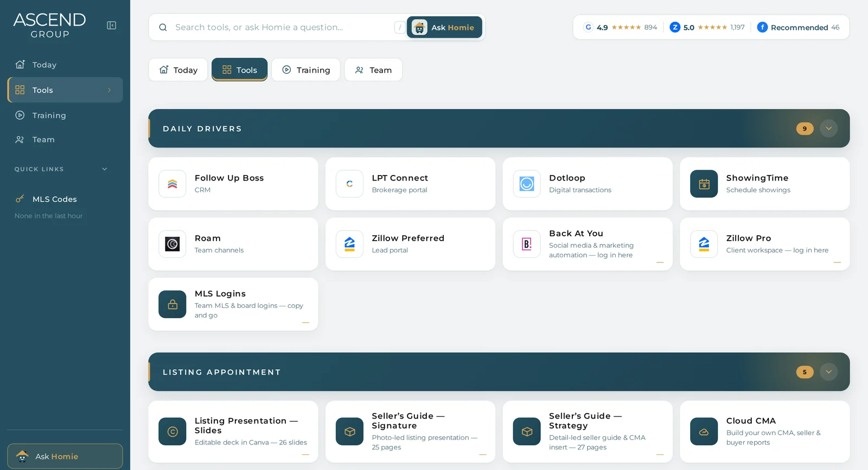Click the Back At You logo icon

[527, 244]
